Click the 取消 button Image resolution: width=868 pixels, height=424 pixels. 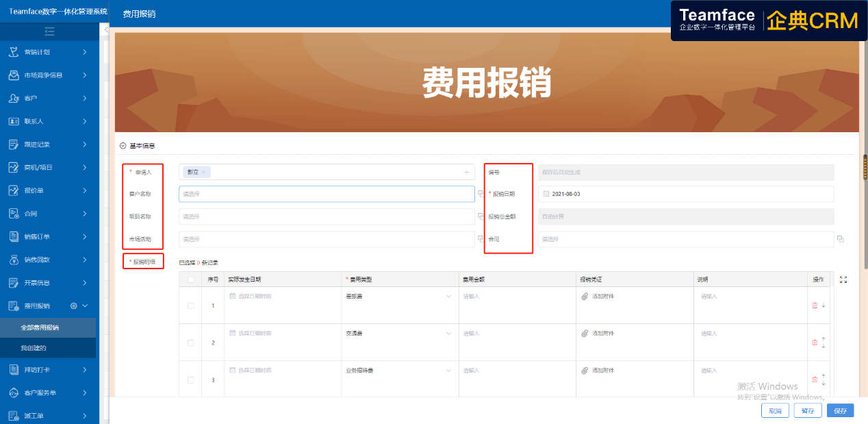coord(775,411)
